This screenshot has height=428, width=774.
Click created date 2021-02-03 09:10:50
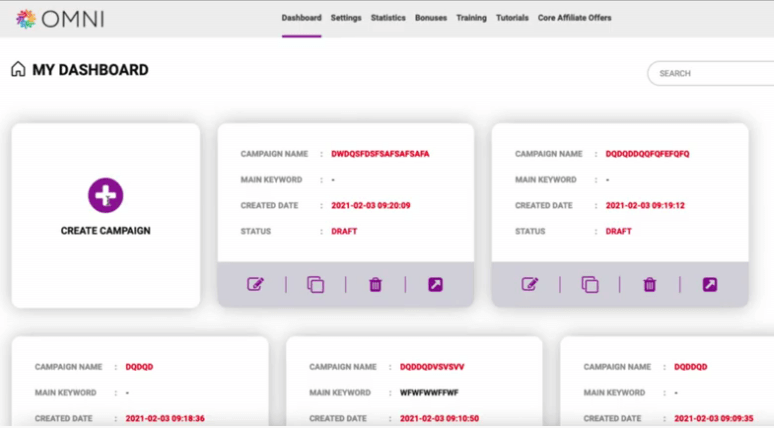pyautogui.click(x=439, y=418)
